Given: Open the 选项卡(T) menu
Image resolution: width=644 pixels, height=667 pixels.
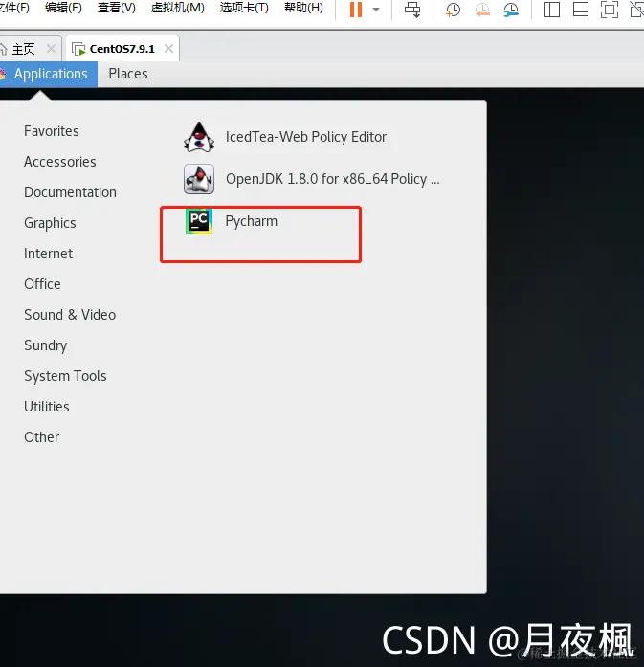Looking at the screenshot, I should click(244, 8).
